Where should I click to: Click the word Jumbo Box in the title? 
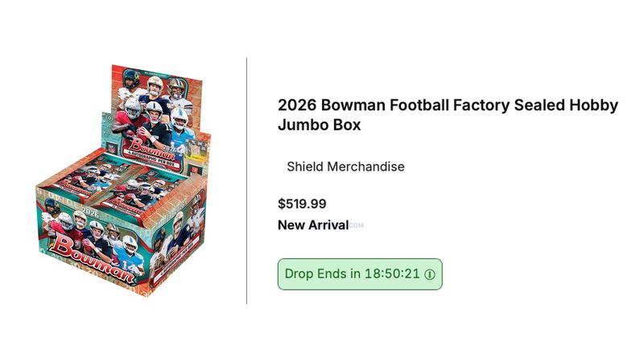319,125
